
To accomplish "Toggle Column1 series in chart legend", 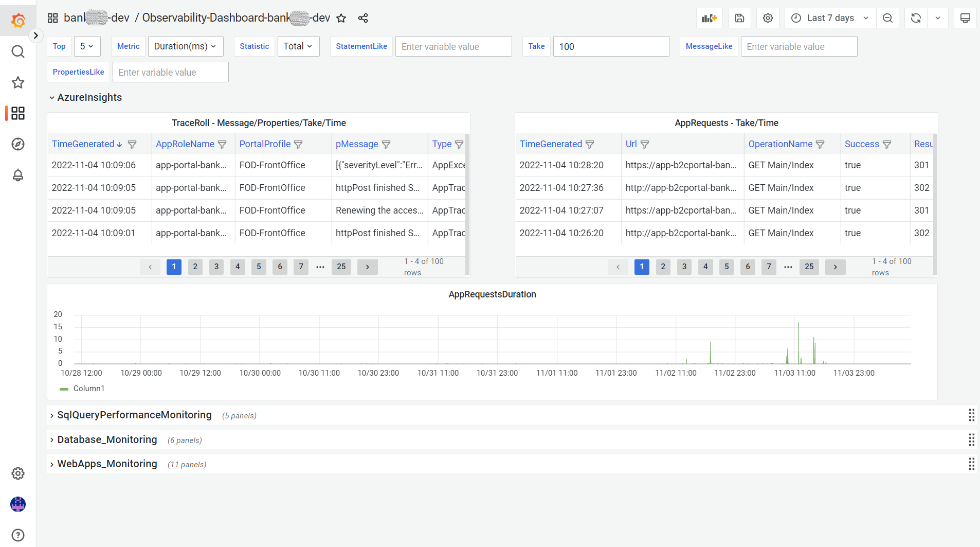I will (x=88, y=389).
